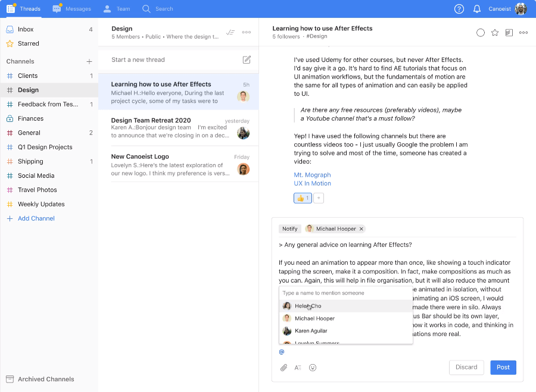The width and height of the screenshot is (536, 392).
Task: Select Helen Cho from mention list
Action: click(308, 306)
